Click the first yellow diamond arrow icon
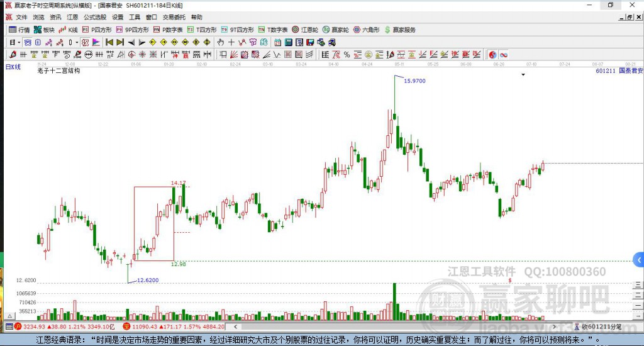 pyautogui.click(x=153, y=42)
